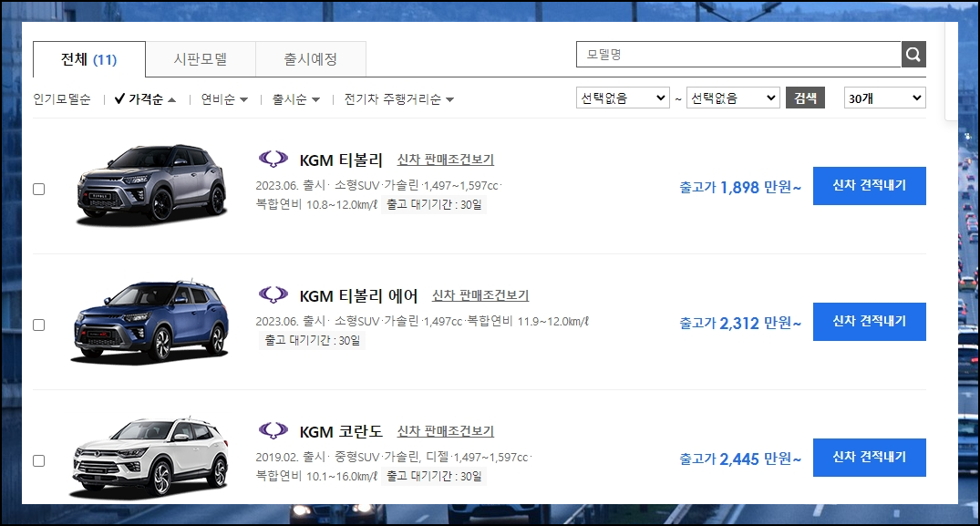Click the blue 티볼리 에어 car image
Viewport: 980px width, 526px height.
150,321
